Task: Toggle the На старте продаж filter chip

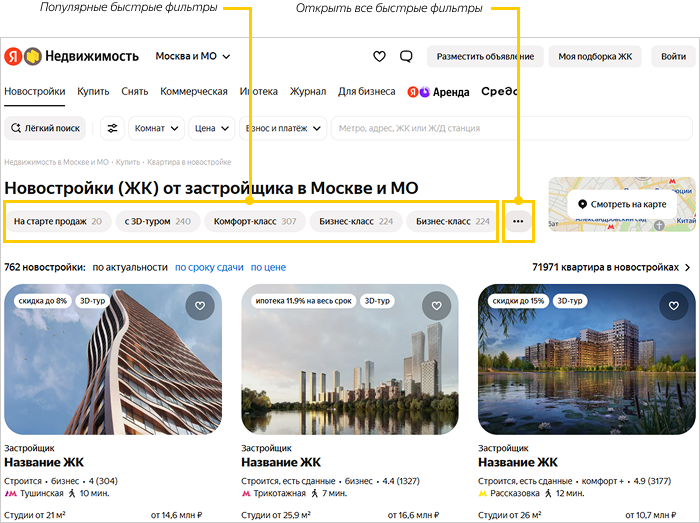Action: (58, 221)
